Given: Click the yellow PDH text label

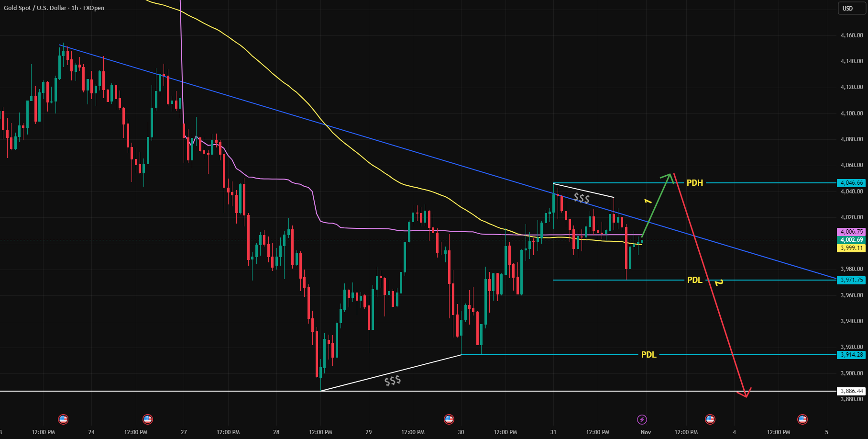Looking at the screenshot, I should (x=695, y=183).
